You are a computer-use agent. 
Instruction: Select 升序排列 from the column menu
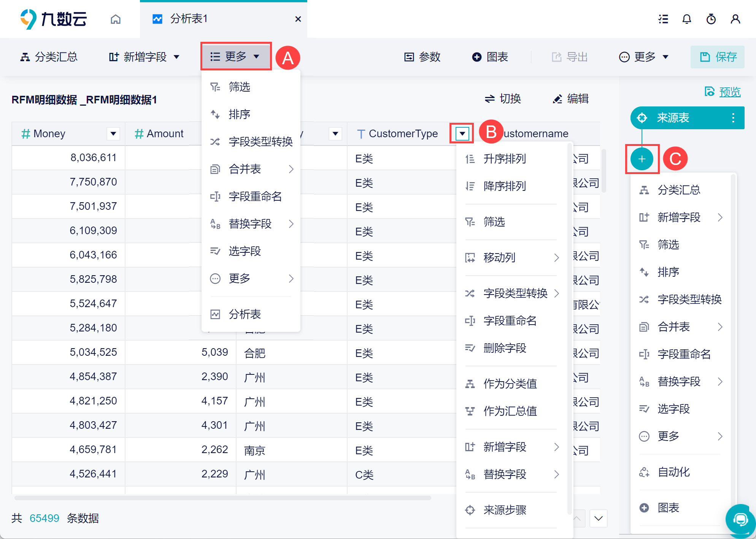click(505, 159)
